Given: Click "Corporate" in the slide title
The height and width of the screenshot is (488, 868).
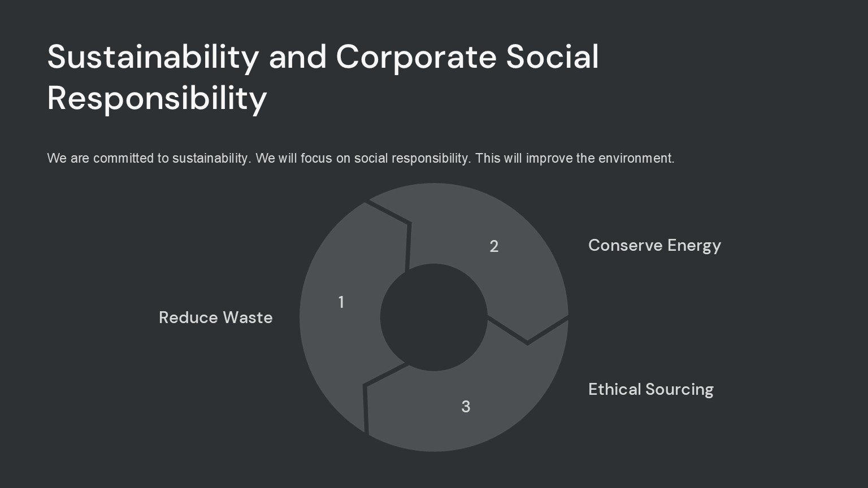Looking at the screenshot, I should click(x=416, y=56).
